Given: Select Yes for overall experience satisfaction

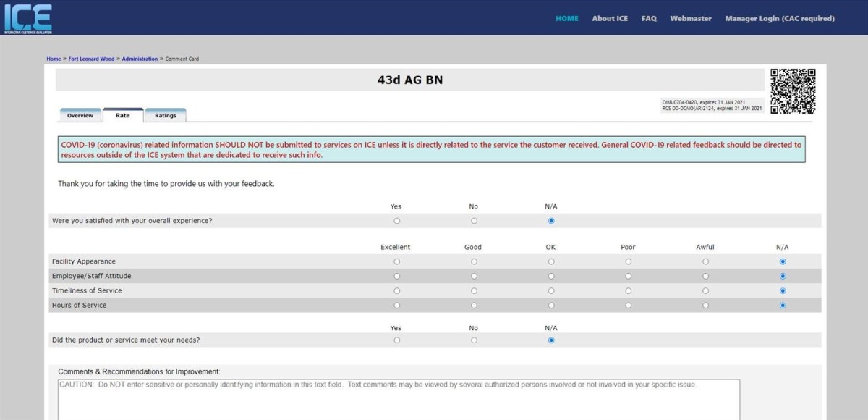Looking at the screenshot, I should coord(396,220).
